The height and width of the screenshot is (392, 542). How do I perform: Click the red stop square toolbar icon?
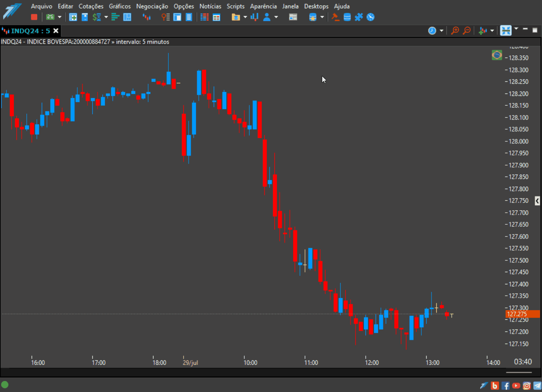[x=34, y=17]
